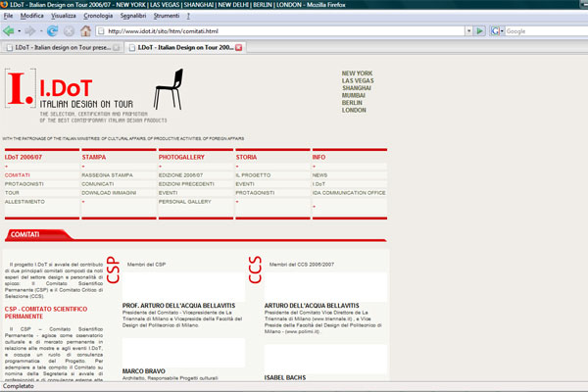
Task: Click the STAMPA section heading
Action: point(94,157)
